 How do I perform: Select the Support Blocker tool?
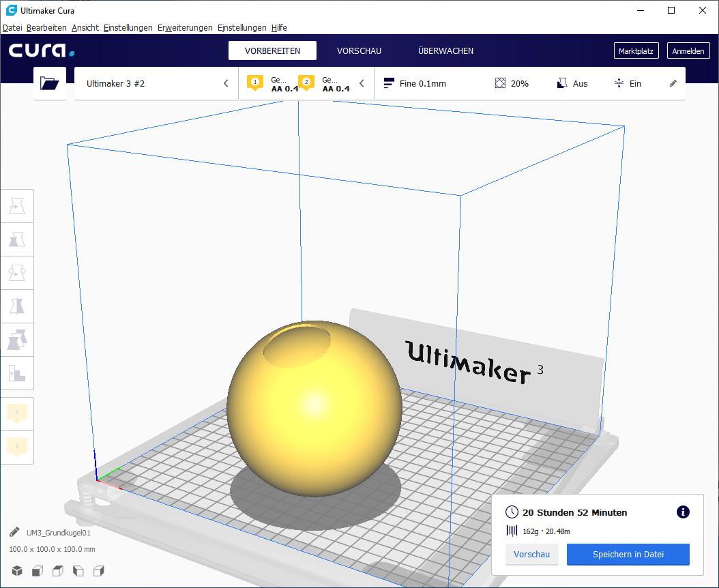17,373
